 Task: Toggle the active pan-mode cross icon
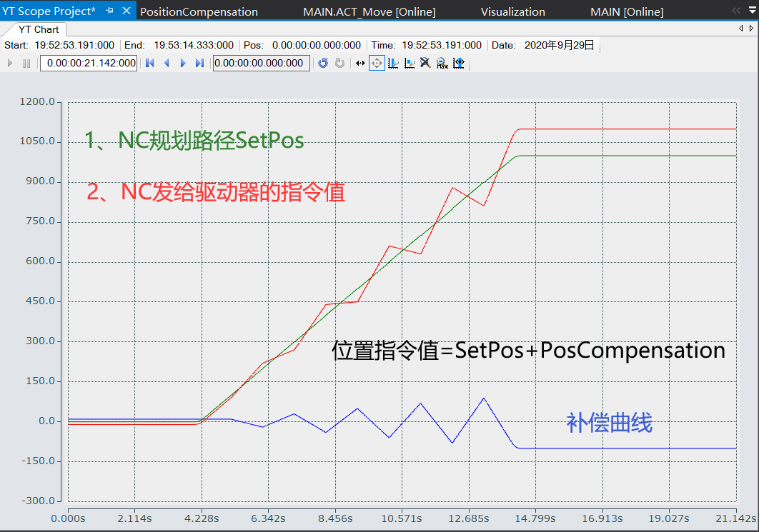click(x=377, y=63)
